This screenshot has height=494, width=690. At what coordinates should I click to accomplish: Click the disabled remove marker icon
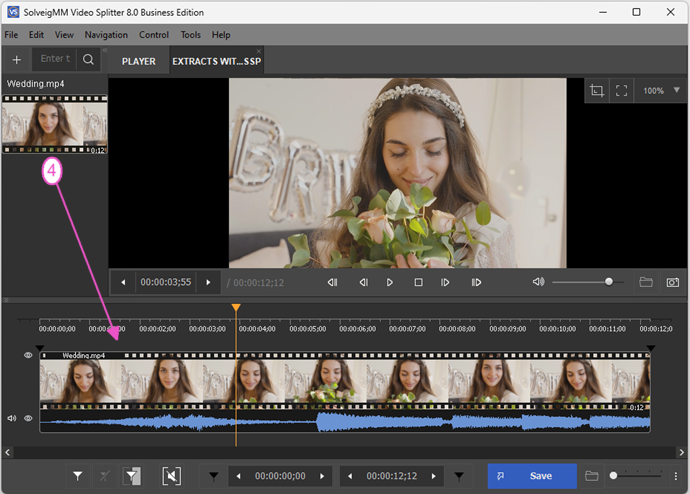point(105,476)
